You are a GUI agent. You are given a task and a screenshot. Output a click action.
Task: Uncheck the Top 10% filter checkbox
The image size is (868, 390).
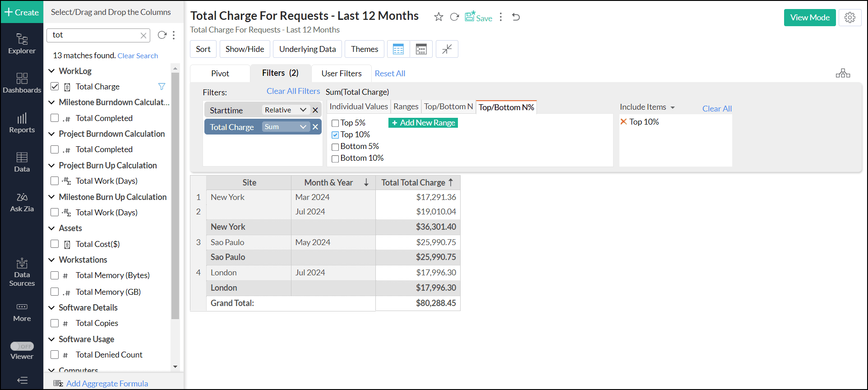[x=335, y=135]
